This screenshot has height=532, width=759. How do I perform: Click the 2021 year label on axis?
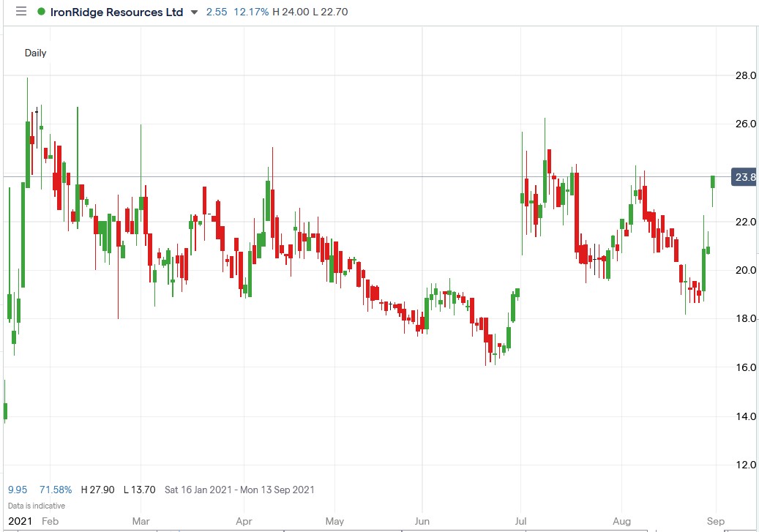click(x=18, y=521)
